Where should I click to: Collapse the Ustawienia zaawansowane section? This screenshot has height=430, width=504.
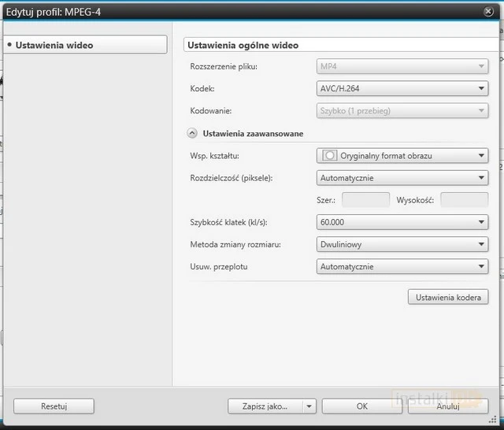(x=192, y=134)
